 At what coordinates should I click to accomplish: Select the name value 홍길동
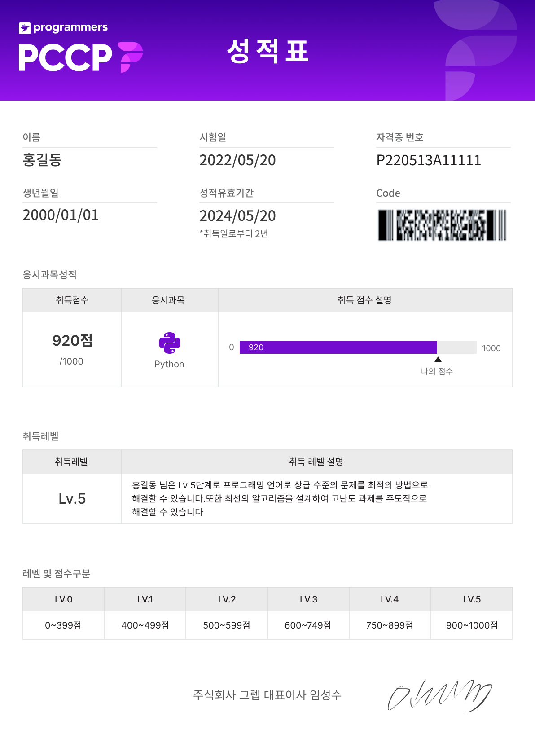point(42,160)
